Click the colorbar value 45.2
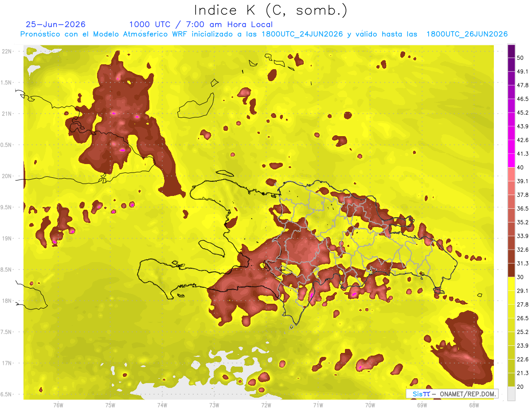The width and height of the screenshot is (532, 411). pyautogui.click(x=523, y=113)
